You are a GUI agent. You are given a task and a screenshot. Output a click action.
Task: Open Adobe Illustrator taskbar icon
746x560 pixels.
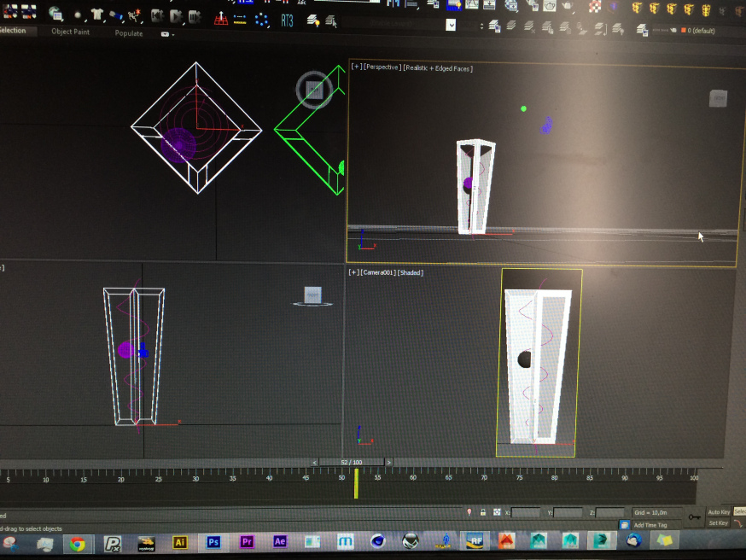point(179,542)
